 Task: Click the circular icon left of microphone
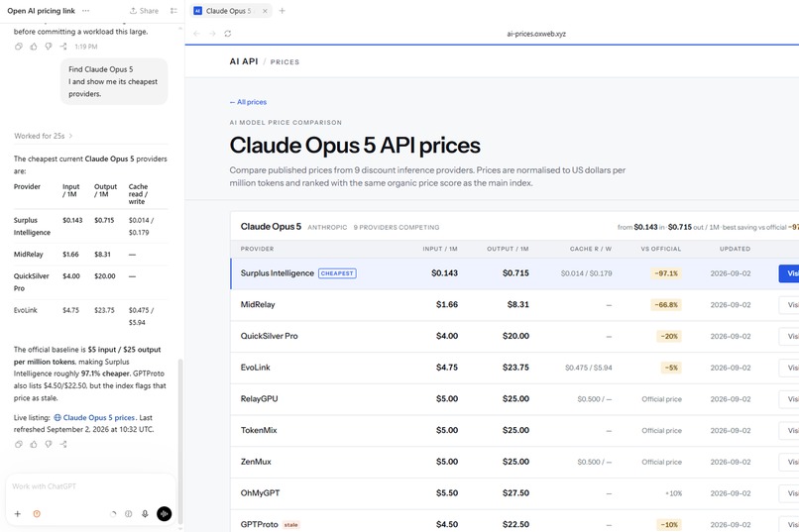click(129, 514)
